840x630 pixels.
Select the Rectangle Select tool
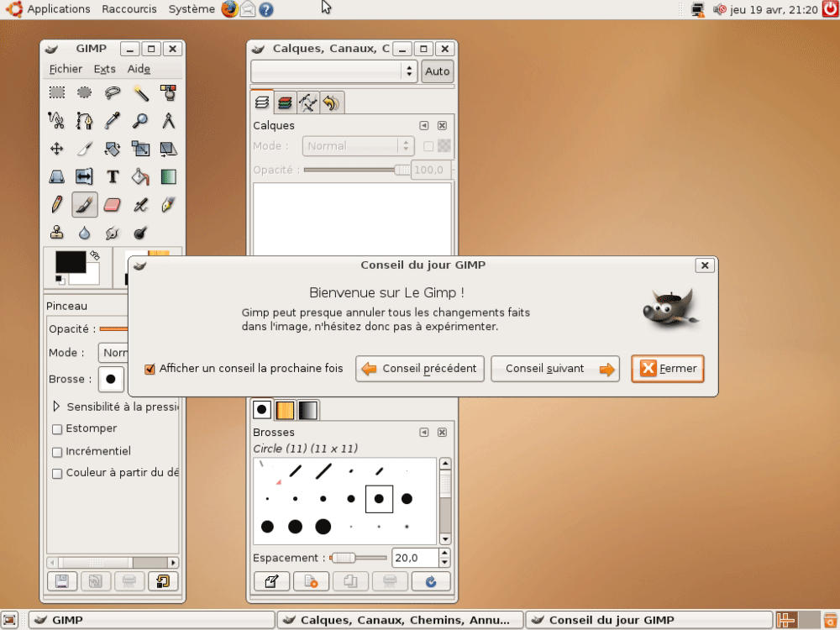57,92
